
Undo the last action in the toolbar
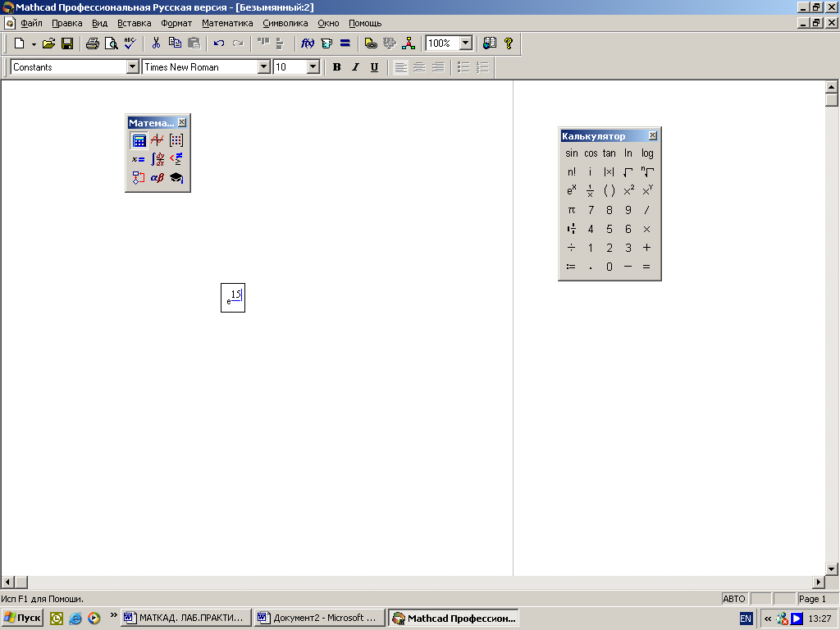point(218,43)
